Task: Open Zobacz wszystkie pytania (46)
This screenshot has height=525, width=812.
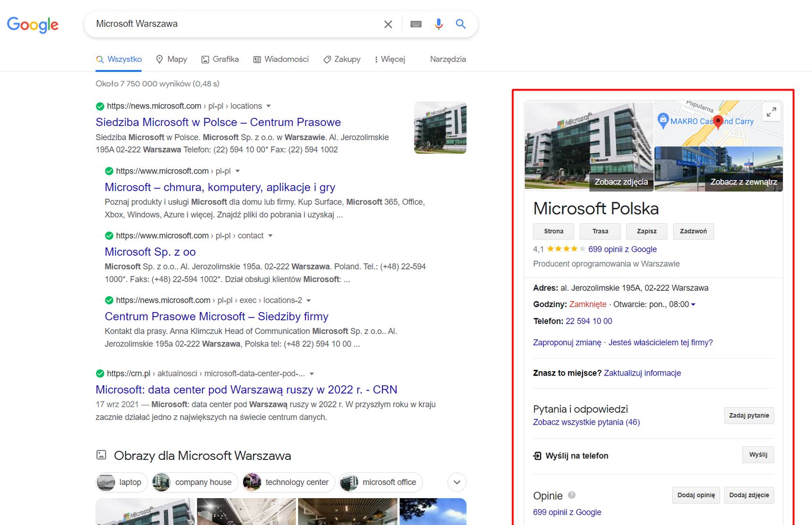Action: [586, 422]
